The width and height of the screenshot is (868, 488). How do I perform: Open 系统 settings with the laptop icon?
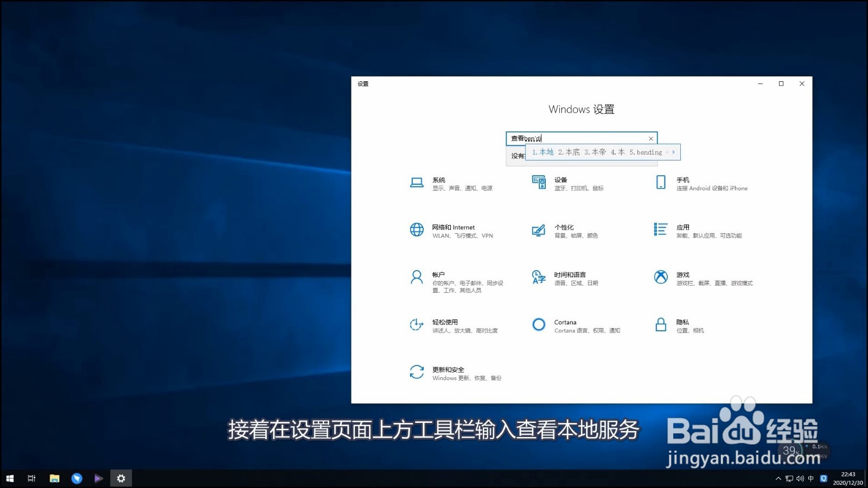[417, 183]
